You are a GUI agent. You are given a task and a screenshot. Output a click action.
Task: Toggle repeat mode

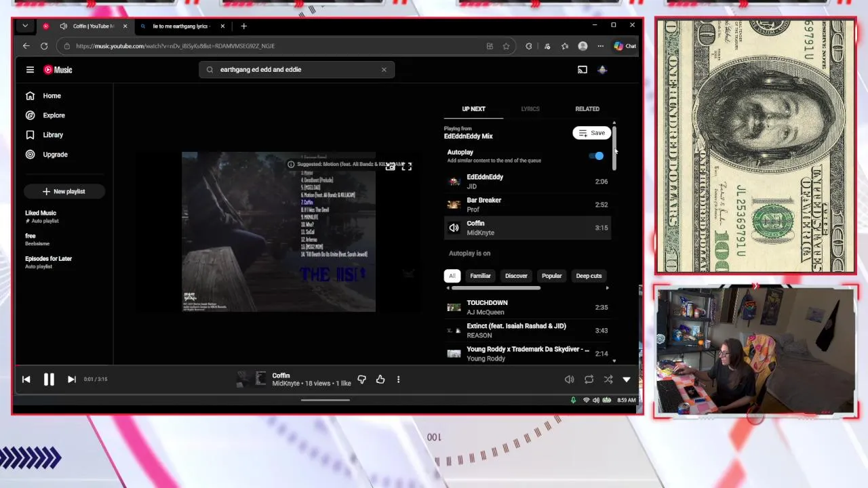589,380
